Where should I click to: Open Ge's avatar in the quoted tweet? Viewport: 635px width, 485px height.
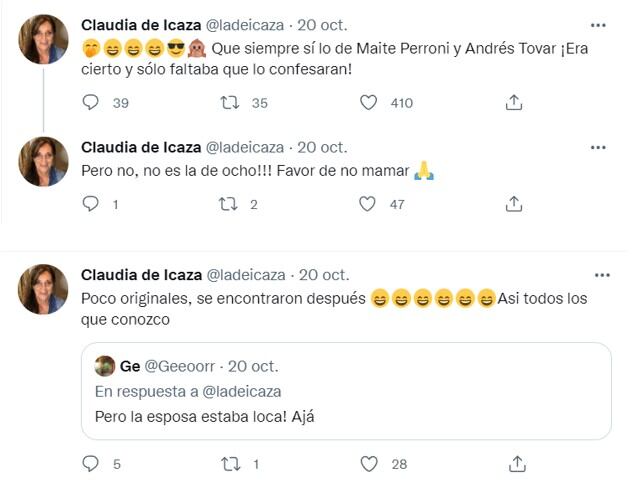pos(104,366)
